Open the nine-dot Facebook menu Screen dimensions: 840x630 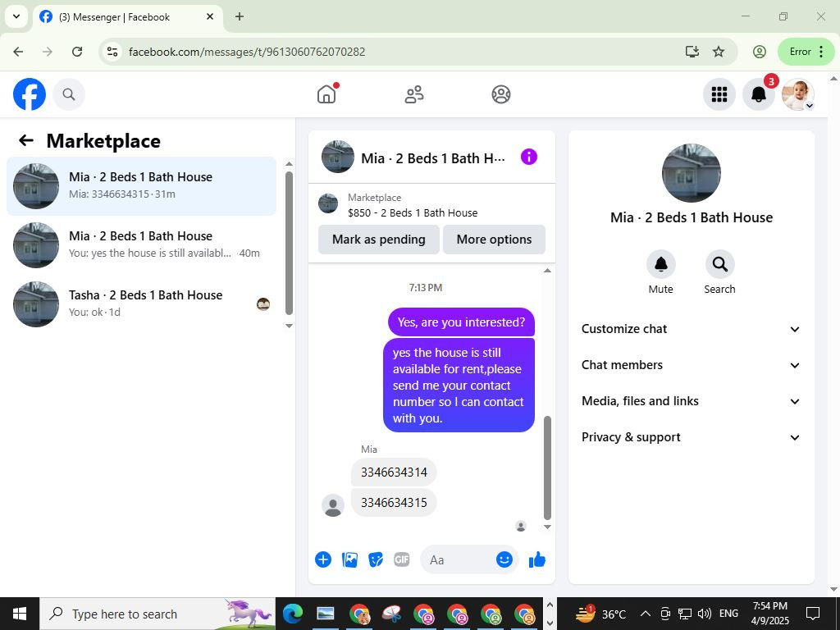click(x=719, y=94)
